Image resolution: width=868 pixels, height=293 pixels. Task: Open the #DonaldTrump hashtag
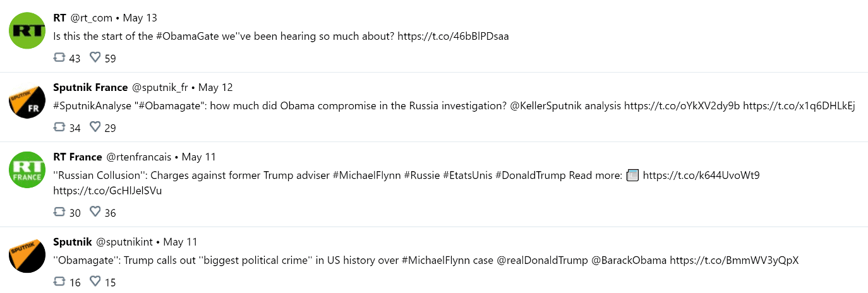pos(530,176)
